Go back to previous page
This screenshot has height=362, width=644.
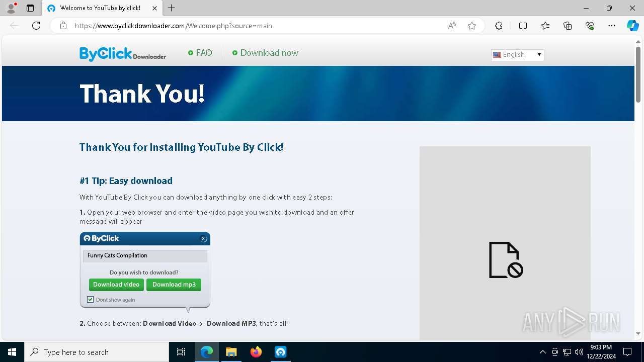pyautogui.click(x=14, y=26)
